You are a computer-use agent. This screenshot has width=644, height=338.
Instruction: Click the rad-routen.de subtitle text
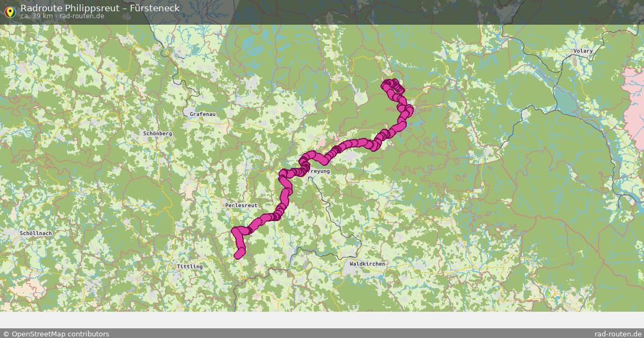82,16
